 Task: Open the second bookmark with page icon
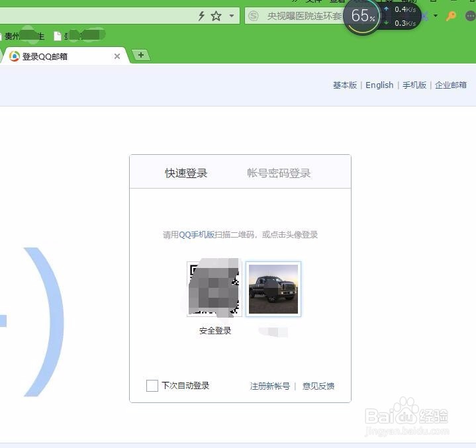pos(79,36)
